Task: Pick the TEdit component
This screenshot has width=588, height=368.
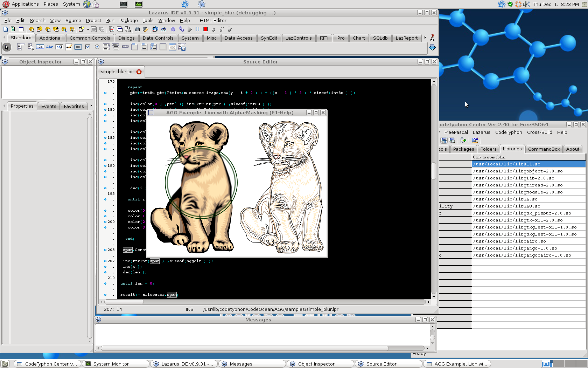Action: [x=59, y=47]
